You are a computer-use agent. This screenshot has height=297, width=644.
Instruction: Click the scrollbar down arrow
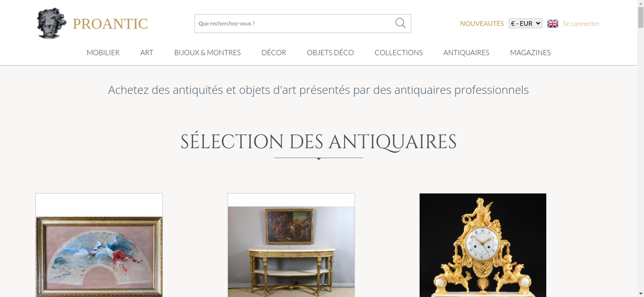pyautogui.click(x=640, y=293)
